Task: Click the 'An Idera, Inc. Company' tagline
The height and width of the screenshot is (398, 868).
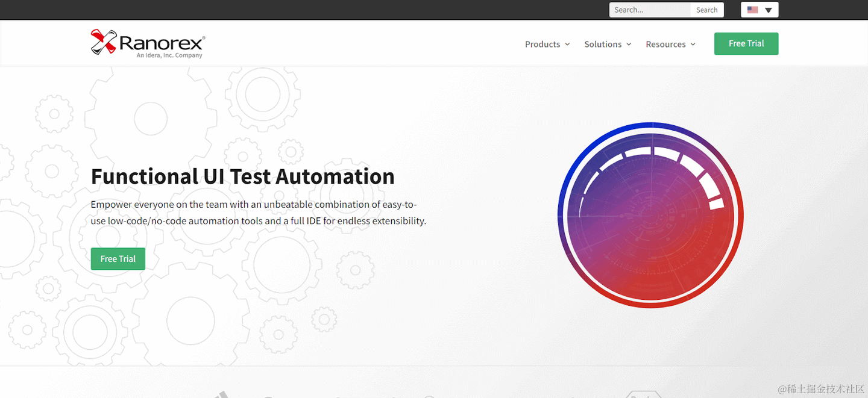Action: click(169, 55)
